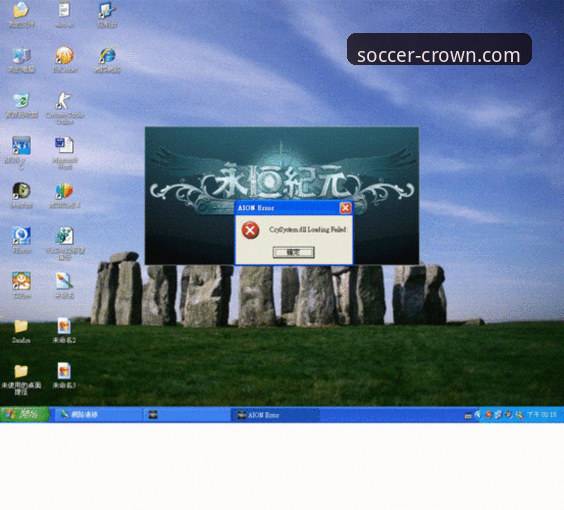Open the orange globe BitComet shortcut
564x510 pixels.
tap(64, 60)
